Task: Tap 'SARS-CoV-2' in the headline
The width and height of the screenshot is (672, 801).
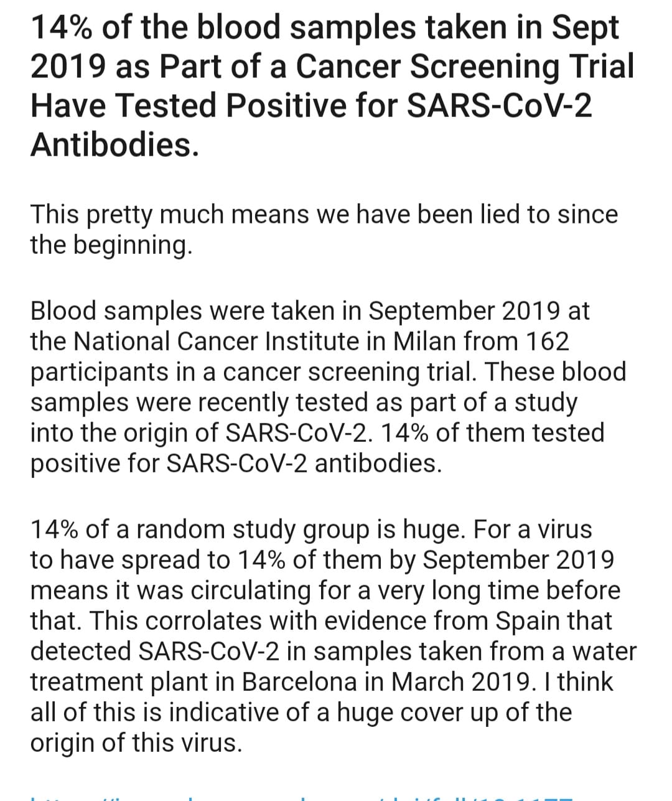Action: coord(499,105)
